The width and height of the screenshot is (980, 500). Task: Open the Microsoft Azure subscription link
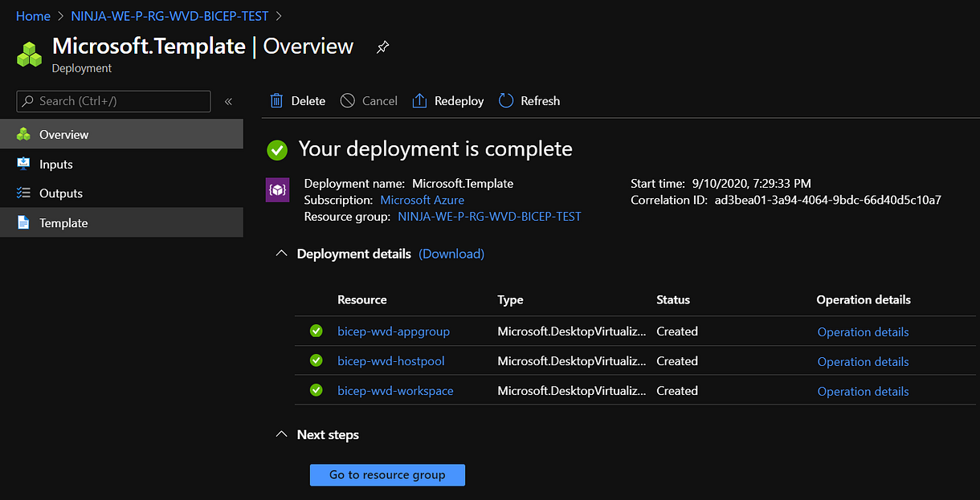click(x=422, y=200)
